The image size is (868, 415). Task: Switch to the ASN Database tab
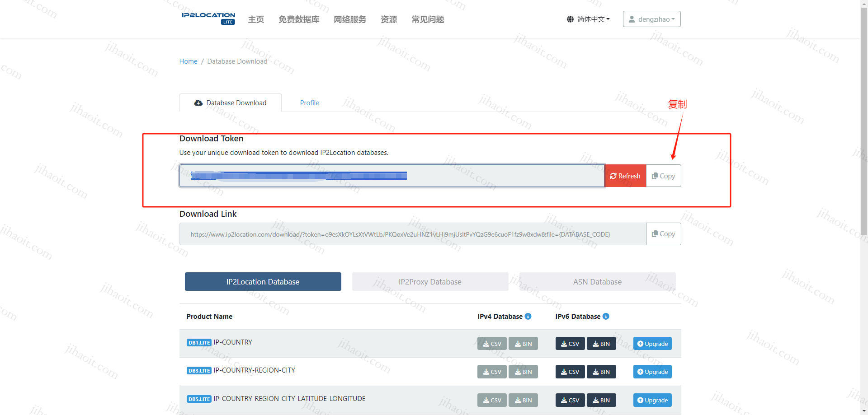click(x=597, y=282)
